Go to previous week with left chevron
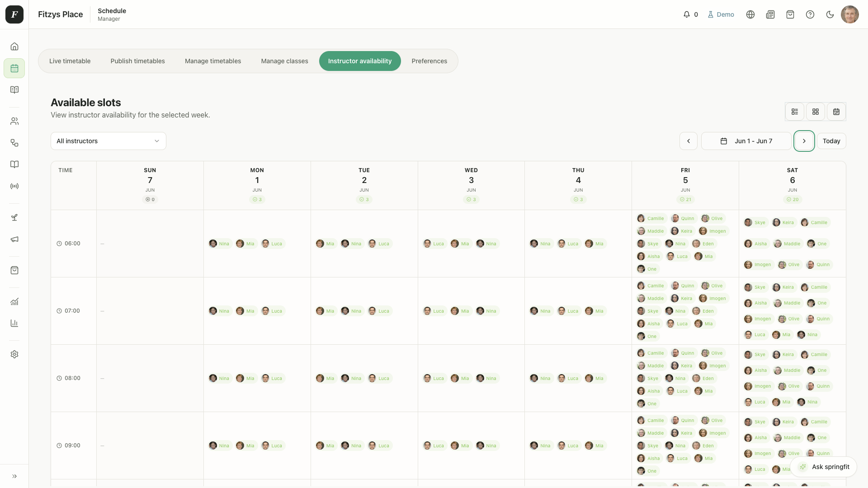Screen dimensions: 868x488 [x=689, y=141]
